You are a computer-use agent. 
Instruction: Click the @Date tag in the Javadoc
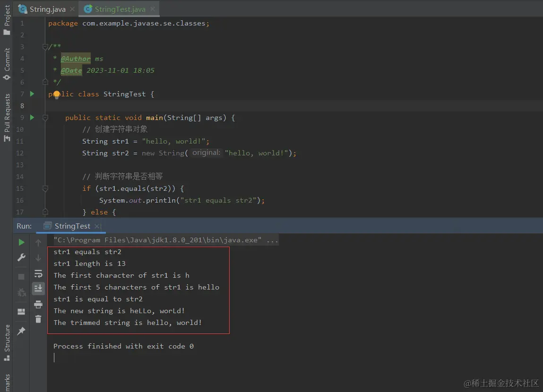71,70
